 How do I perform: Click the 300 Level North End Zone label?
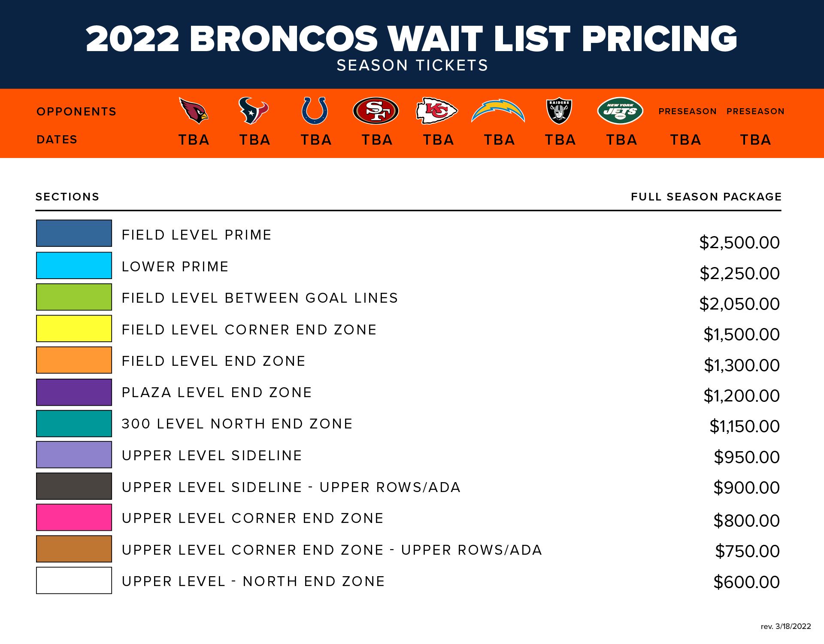(x=237, y=424)
